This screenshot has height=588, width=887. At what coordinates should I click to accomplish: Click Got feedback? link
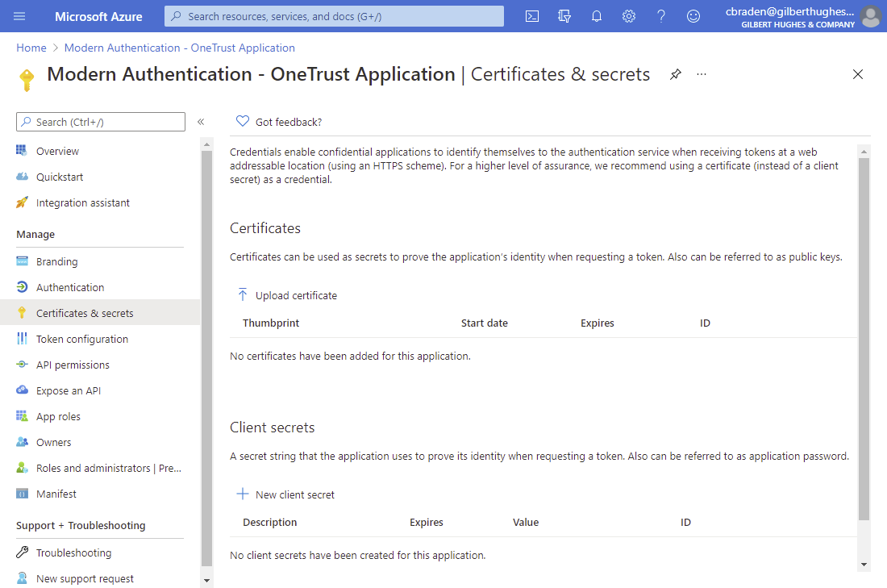pos(289,123)
